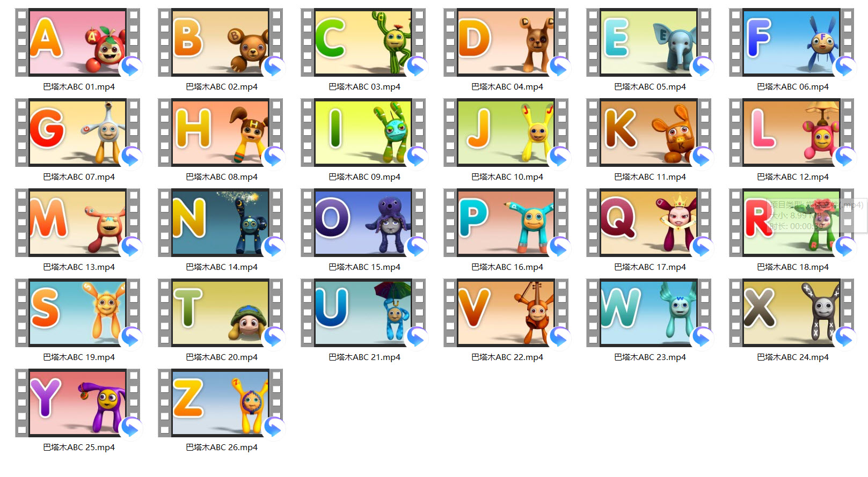Select the letter U umbrella video thumbnail
Image resolution: width=868 pixels, height=477 pixels.
(363, 312)
